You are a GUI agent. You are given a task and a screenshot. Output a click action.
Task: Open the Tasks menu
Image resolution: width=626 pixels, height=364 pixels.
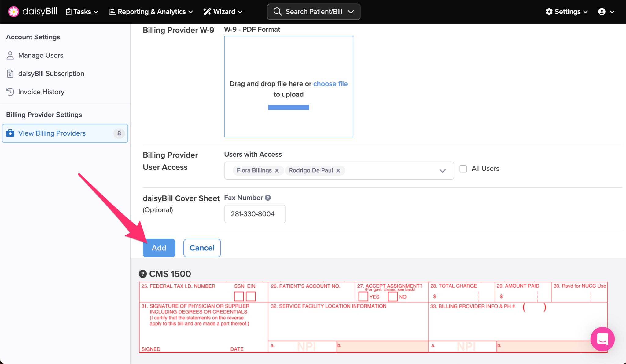[x=82, y=12]
